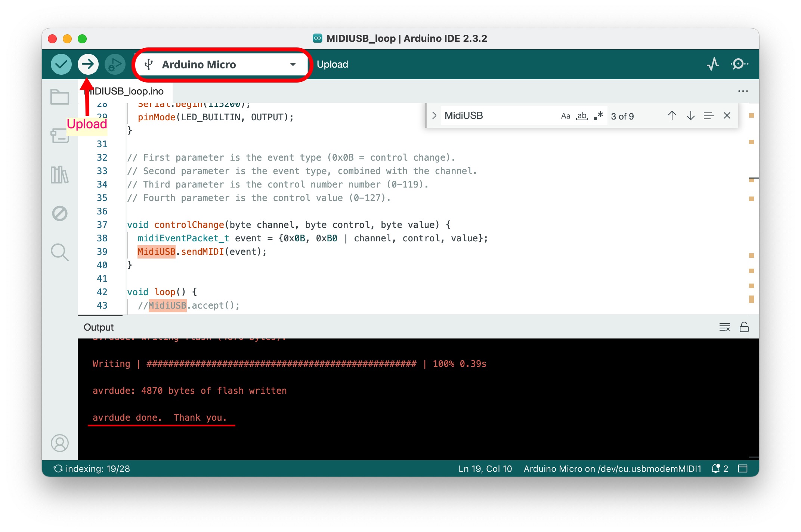Click the commented MidiUSB.accept() on line 43
This screenshot has height=532, width=801.
pos(189,305)
